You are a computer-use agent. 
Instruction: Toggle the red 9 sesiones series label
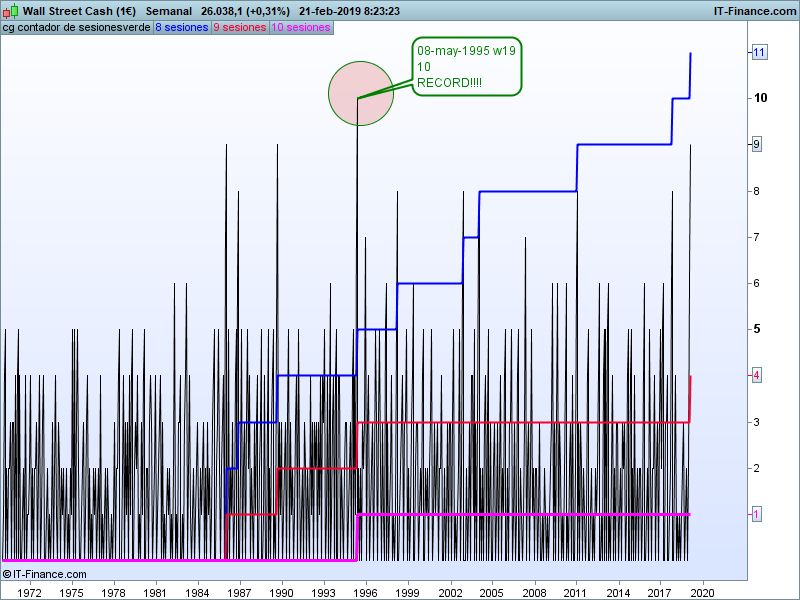click(x=240, y=28)
